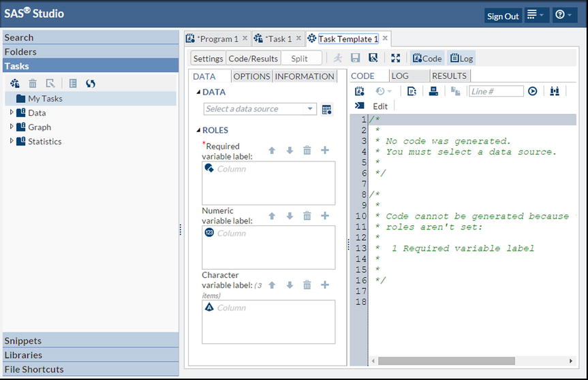Click the Save As icon in task toolbar

pyautogui.click(x=373, y=58)
